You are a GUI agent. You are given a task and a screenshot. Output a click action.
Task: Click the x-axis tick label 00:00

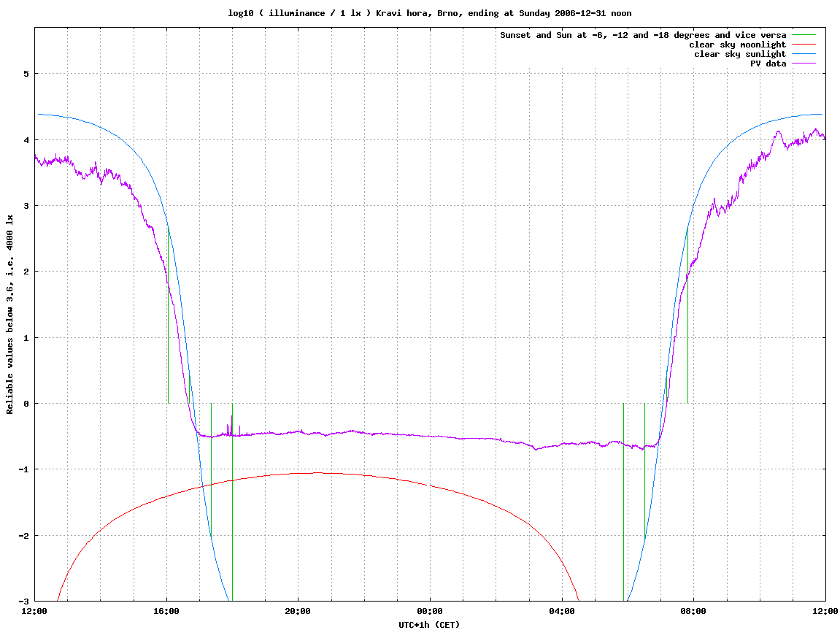pyautogui.click(x=430, y=611)
